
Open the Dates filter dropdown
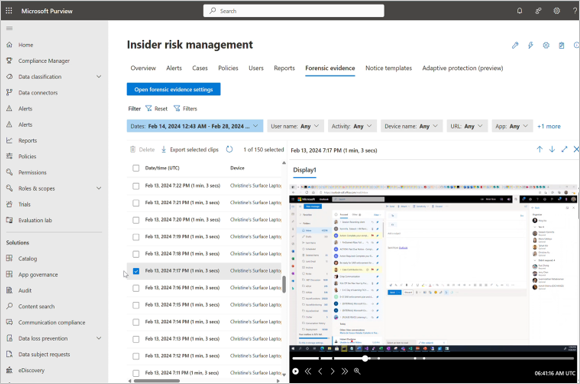195,126
